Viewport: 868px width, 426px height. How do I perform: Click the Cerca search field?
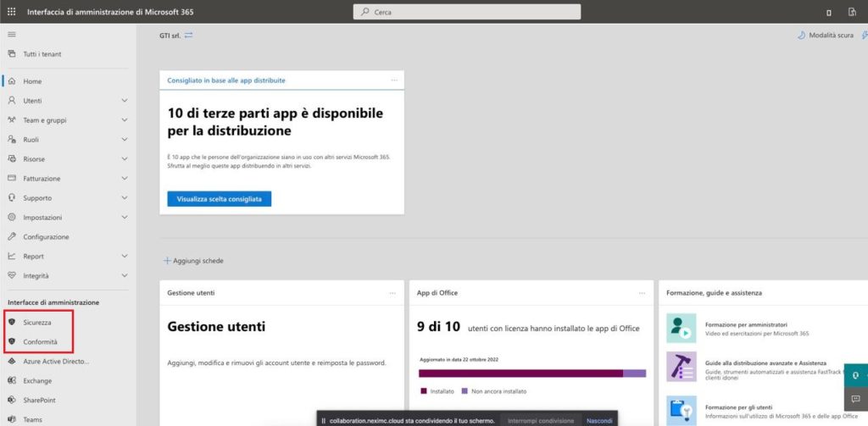[x=467, y=12]
